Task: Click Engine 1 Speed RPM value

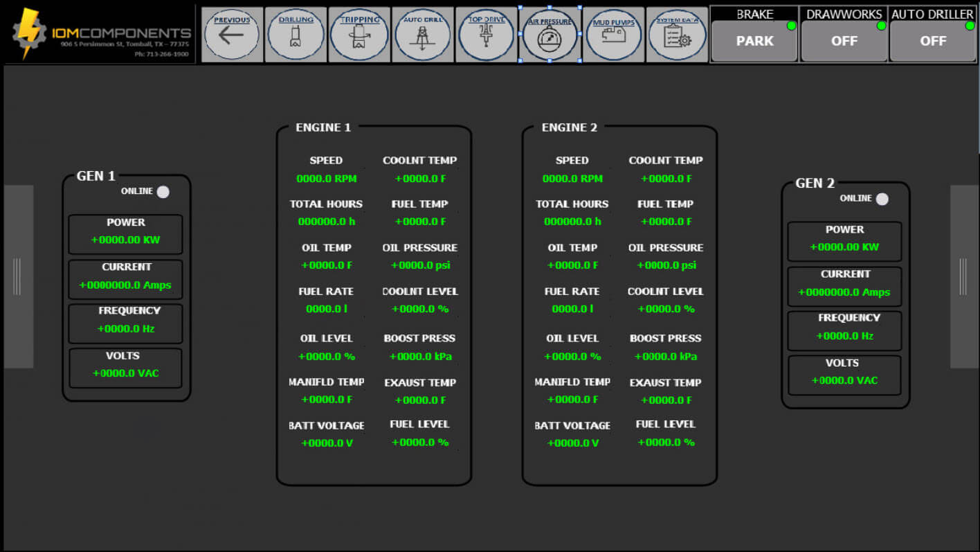Action: click(327, 179)
